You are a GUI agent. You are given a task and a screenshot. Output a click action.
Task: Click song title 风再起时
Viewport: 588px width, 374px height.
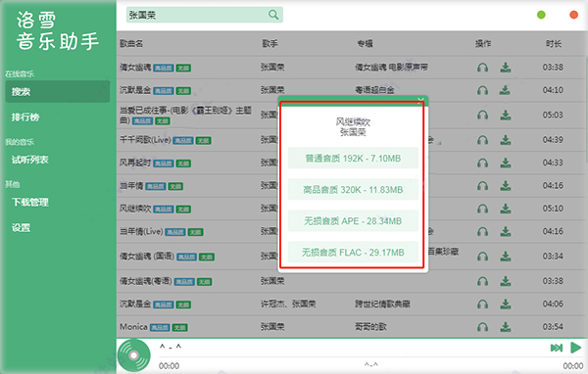[135, 164]
